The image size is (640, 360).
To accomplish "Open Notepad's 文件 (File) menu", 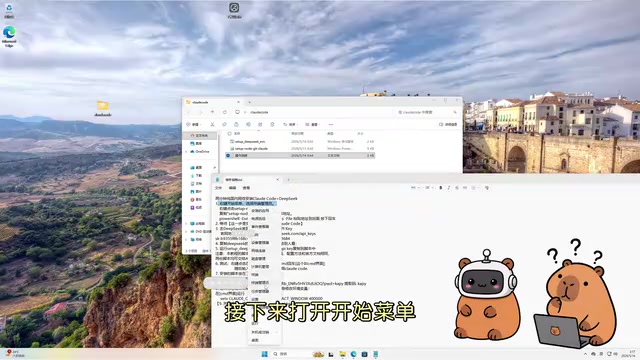I will click(x=218, y=188).
